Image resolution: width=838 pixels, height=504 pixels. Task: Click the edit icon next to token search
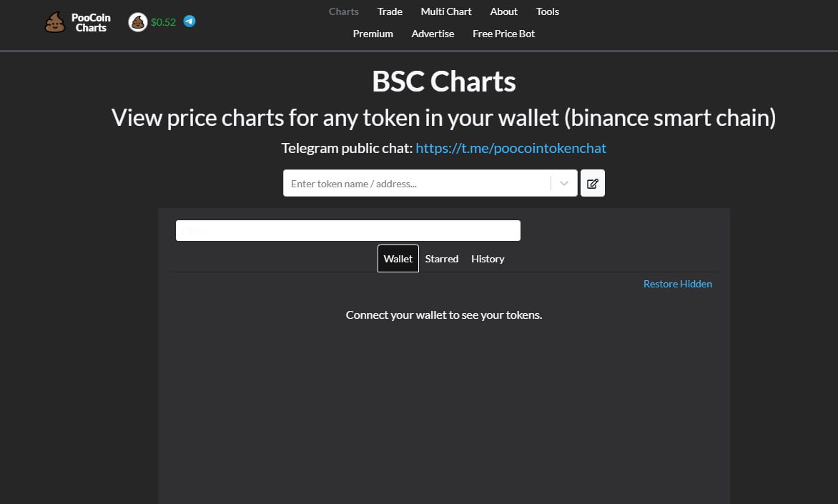(592, 183)
